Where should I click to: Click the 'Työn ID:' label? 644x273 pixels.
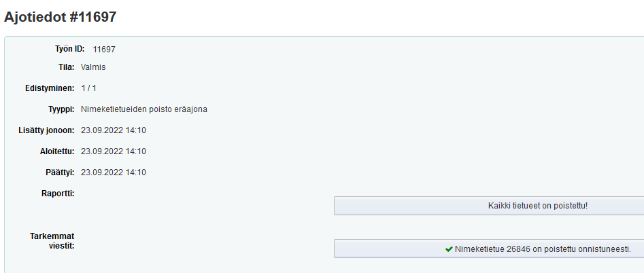[70, 49]
